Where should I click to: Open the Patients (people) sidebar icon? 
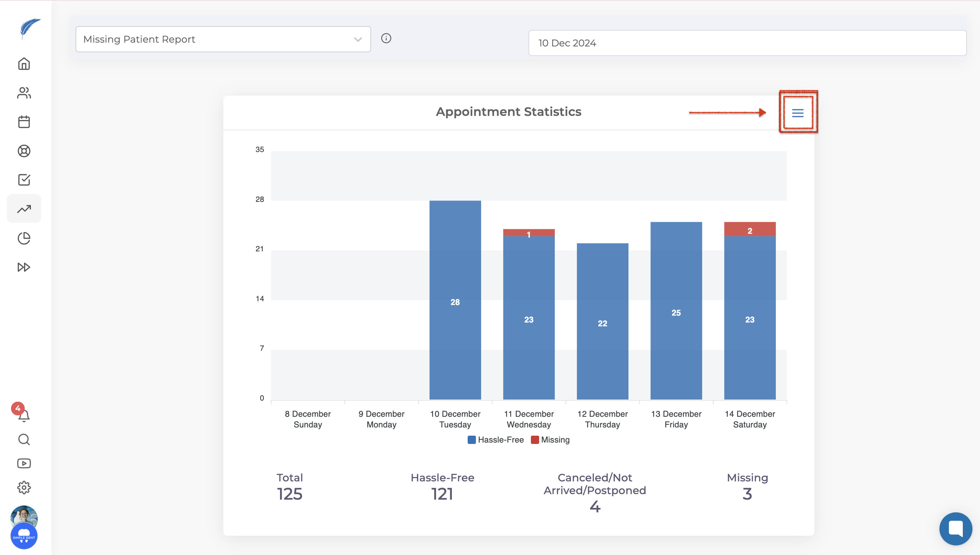[x=24, y=93]
